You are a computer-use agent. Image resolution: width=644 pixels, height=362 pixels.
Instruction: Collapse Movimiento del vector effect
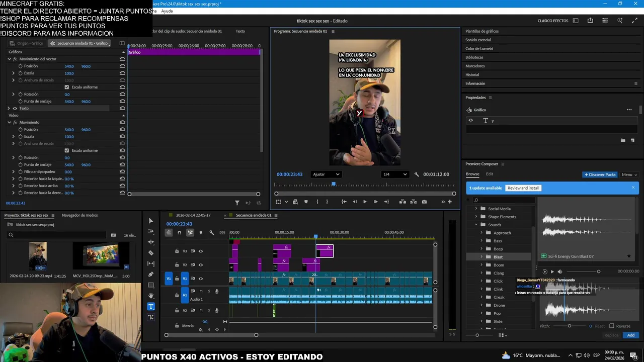[x=9, y=59]
